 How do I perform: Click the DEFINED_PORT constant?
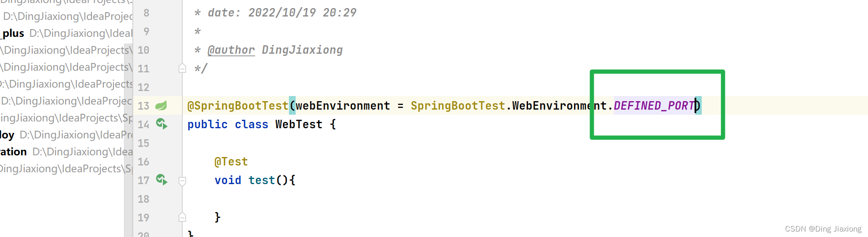pyautogui.click(x=654, y=105)
